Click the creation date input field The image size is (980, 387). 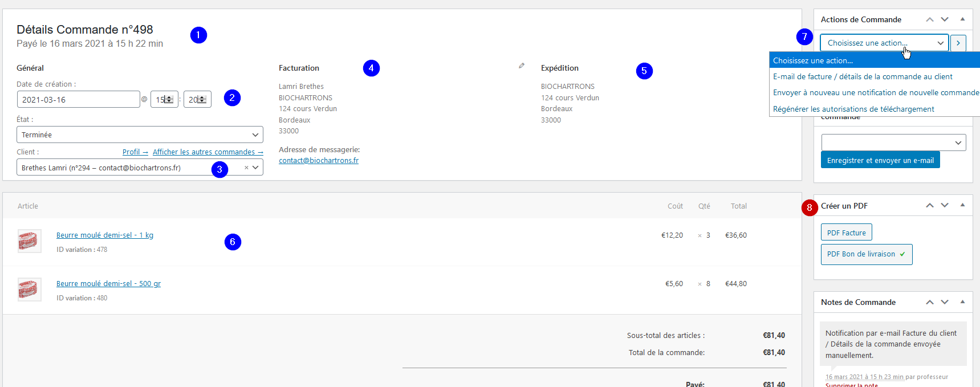click(x=79, y=99)
